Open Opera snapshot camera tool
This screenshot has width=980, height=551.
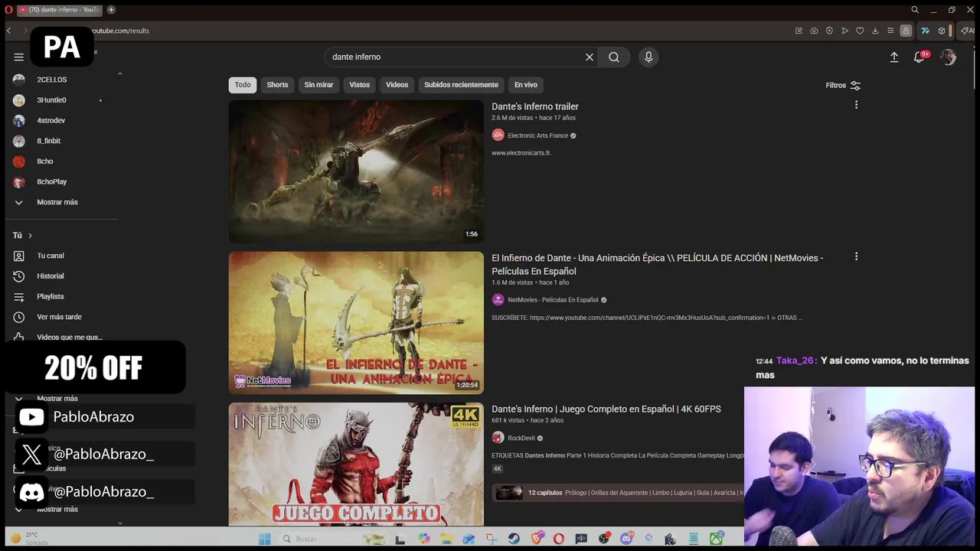[x=814, y=31]
